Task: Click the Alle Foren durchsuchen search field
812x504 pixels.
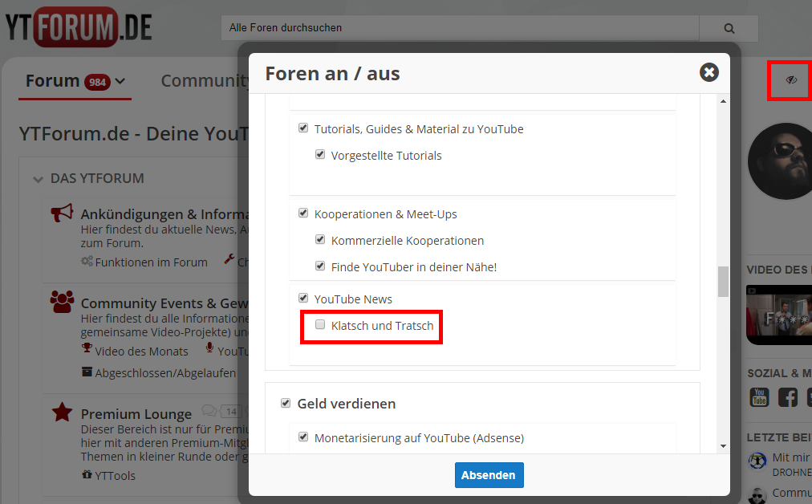Action: (459, 28)
